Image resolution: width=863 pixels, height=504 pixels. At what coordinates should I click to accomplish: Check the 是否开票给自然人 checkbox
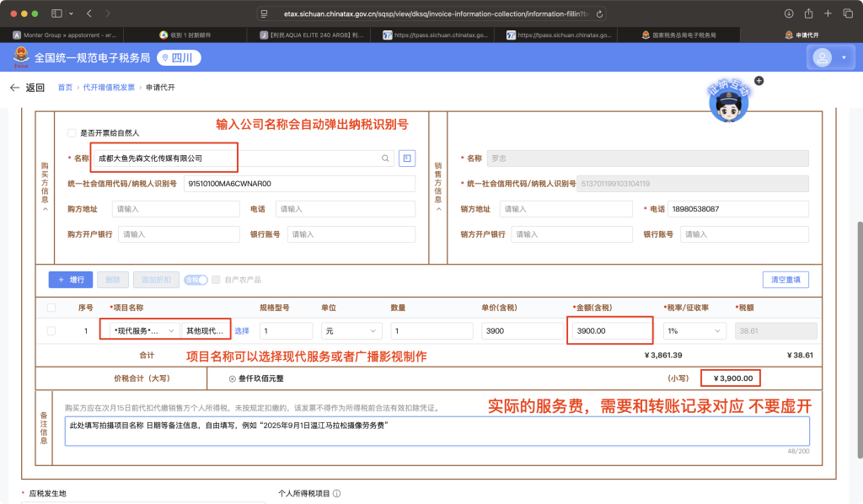(72, 132)
